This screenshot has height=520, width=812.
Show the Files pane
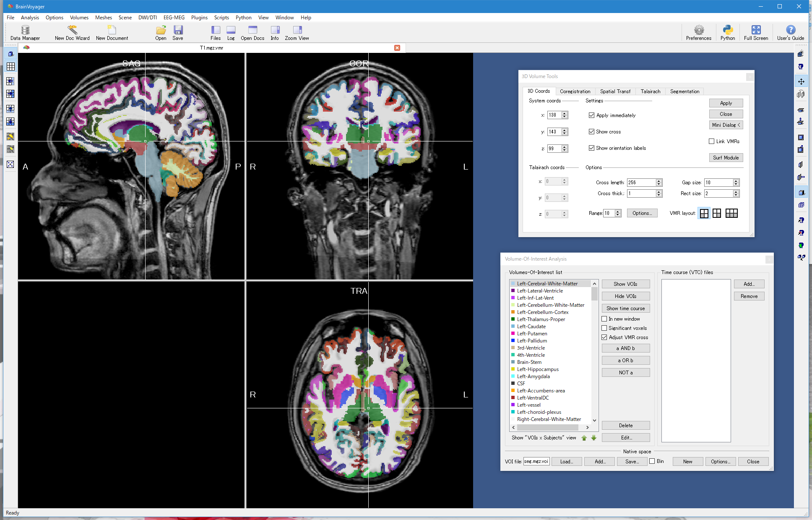[x=216, y=32]
